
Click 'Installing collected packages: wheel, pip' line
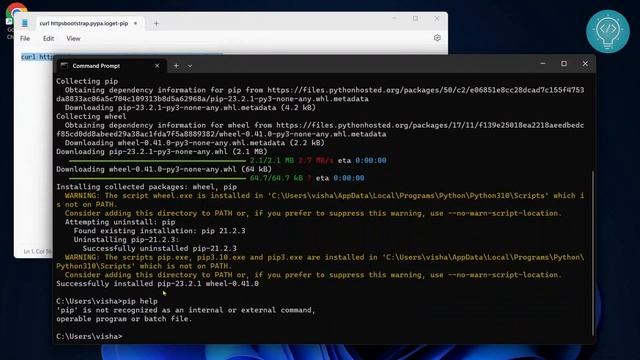tap(146, 187)
